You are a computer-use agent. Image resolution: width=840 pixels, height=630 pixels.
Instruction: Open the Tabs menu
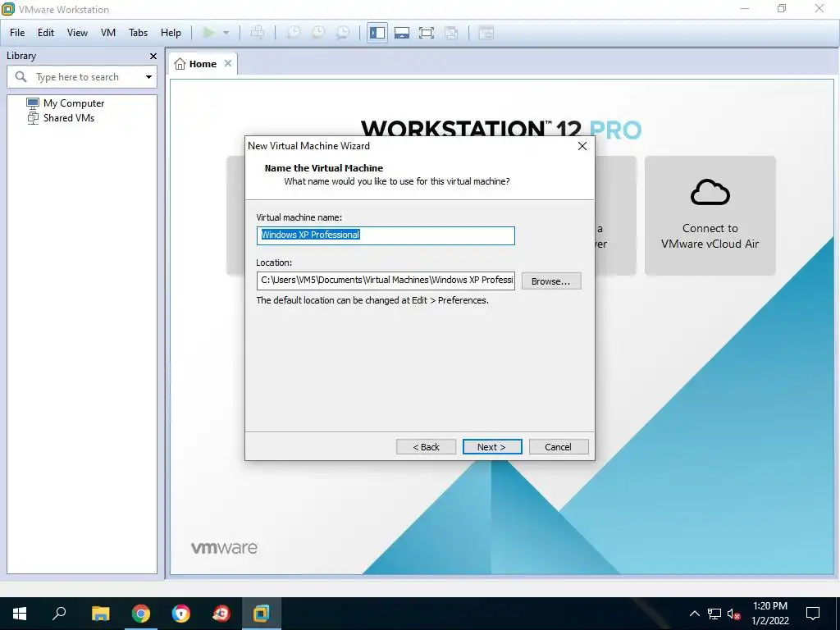click(138, 33)
